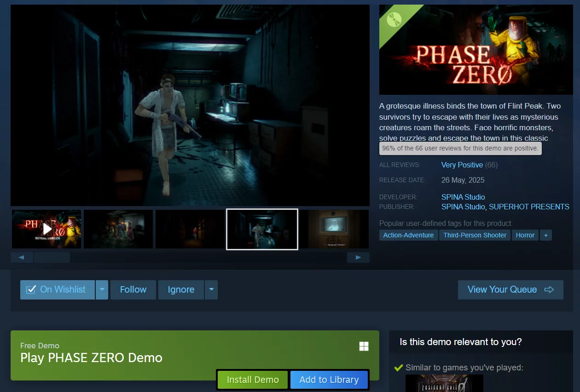
Task: Open the Horror tag
Action: tap(525, 235)
